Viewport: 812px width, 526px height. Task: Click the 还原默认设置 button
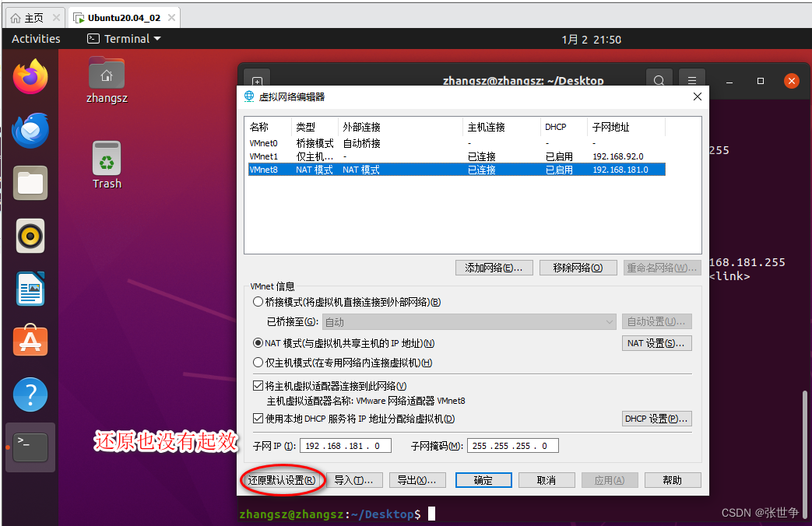pos(282,480)
